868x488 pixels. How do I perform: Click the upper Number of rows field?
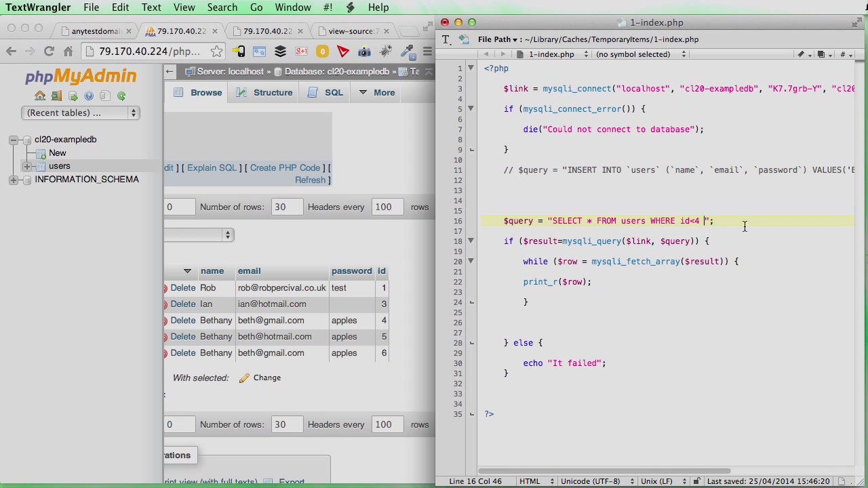(x=287, y=207)
